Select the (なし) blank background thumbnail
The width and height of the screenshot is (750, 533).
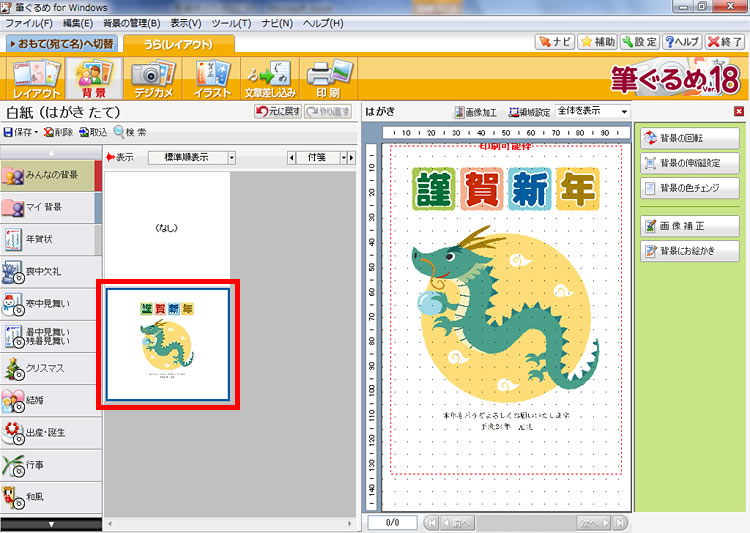pos(167,228)
